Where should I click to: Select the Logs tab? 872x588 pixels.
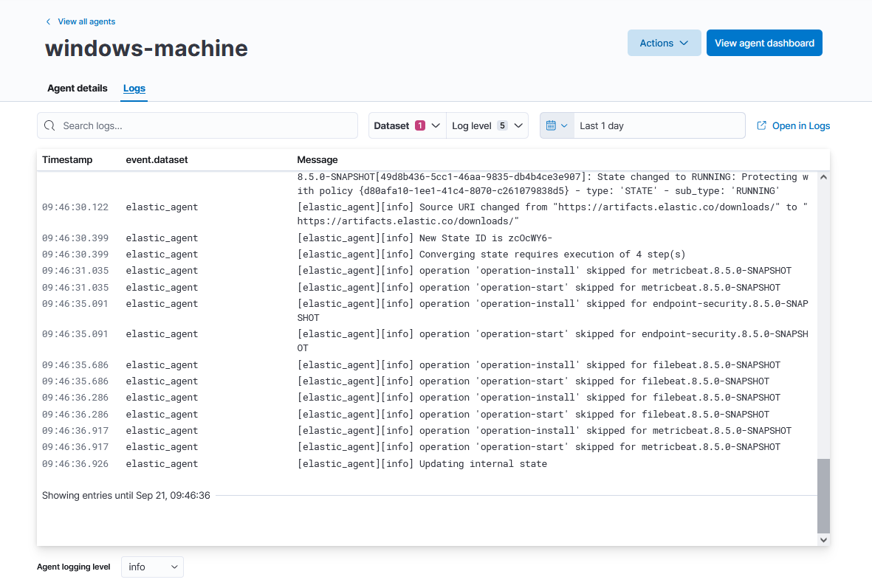tap(134, 88)
